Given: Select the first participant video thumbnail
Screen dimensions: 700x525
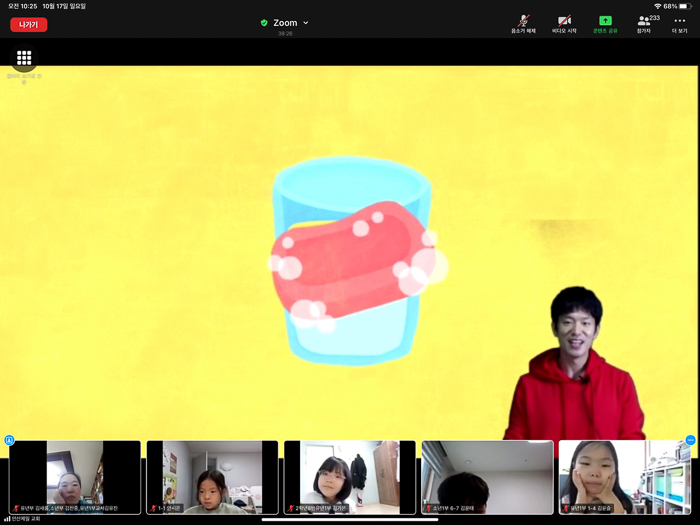Looking at the screenshot, I should click(75, 477).
